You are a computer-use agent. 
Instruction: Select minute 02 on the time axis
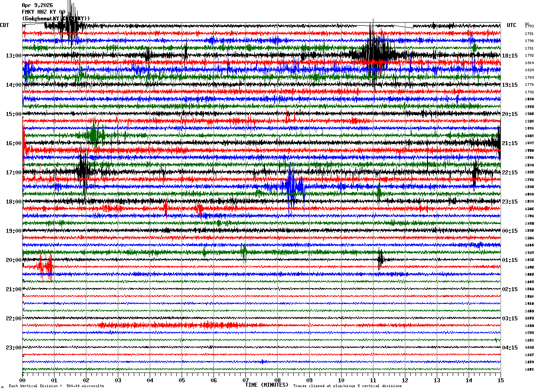click(86, 380)
